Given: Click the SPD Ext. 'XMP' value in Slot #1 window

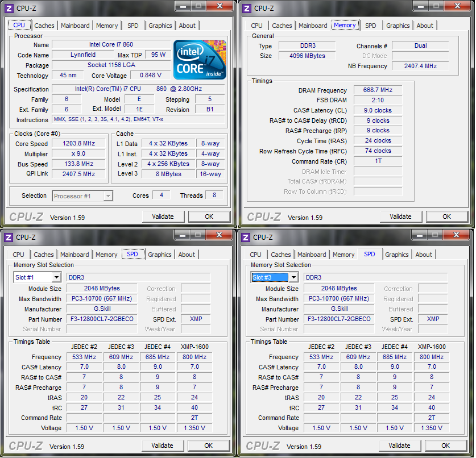Looking at the screenshot, I should (x=196, y=319).
